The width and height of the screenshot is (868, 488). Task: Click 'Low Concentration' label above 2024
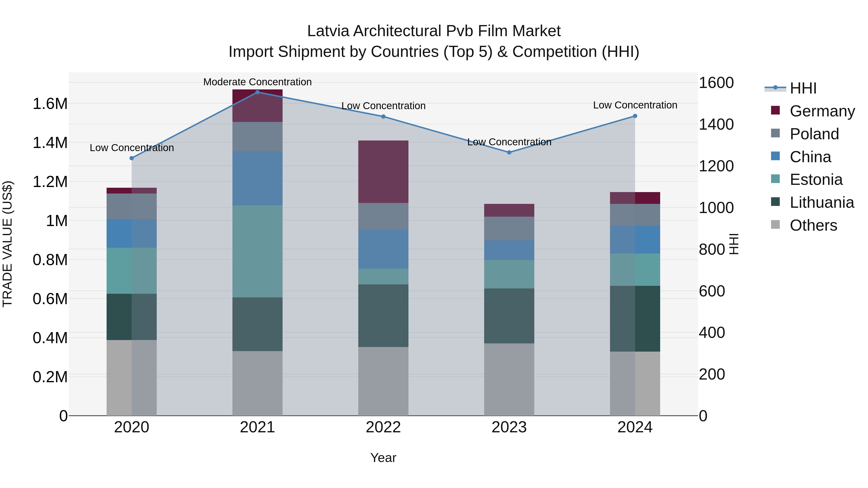point(635,105)
